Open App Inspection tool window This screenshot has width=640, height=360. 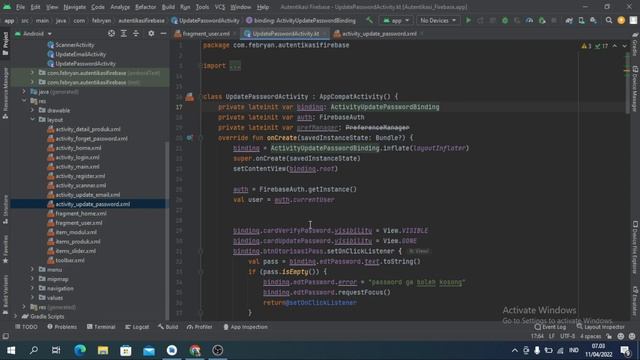click(x=246, y=327)
